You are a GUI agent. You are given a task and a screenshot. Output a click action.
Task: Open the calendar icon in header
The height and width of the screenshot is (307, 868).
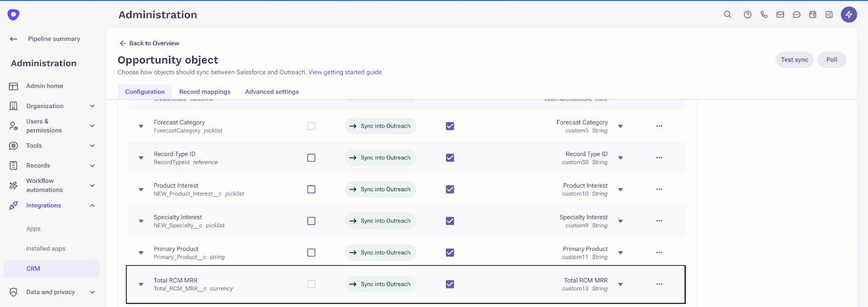click(x=813, y=15)
